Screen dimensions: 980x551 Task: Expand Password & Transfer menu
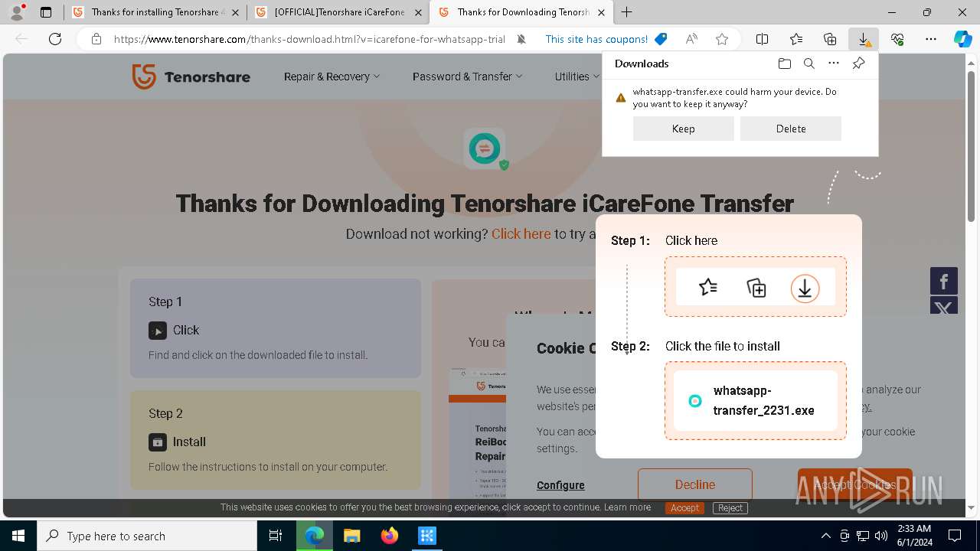(467, 77)
